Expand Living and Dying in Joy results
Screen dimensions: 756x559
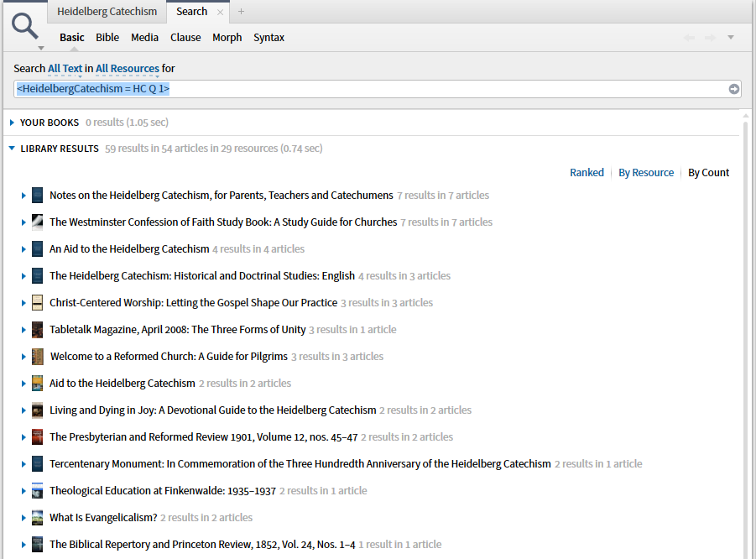coord(23,410)
